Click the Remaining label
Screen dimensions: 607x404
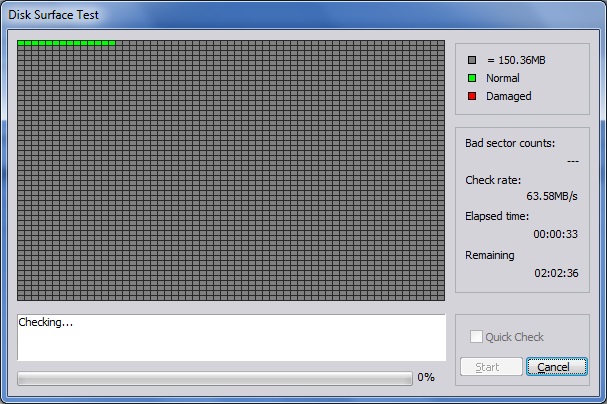click(490, 255)
